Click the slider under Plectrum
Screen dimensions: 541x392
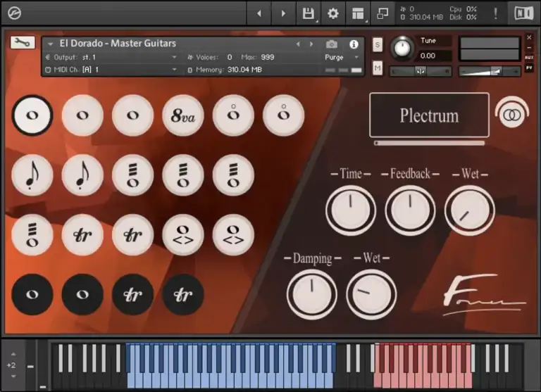point(429,143)
